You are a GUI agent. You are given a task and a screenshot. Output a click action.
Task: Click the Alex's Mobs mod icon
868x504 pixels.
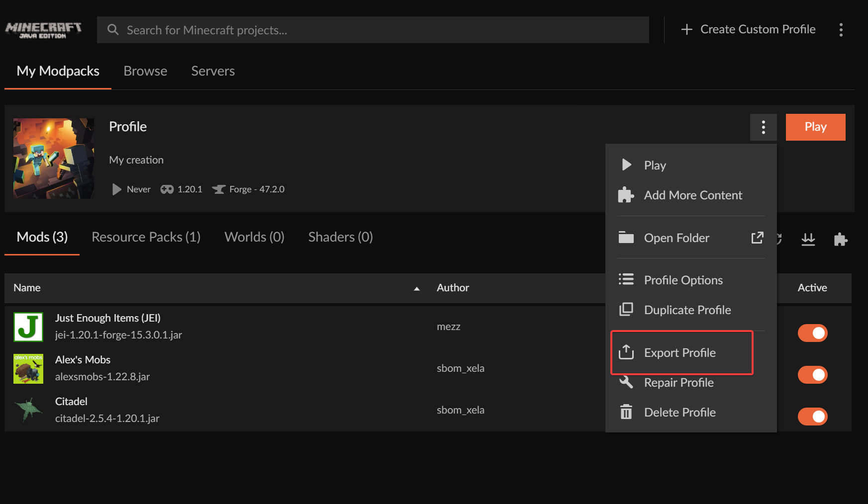28,368
